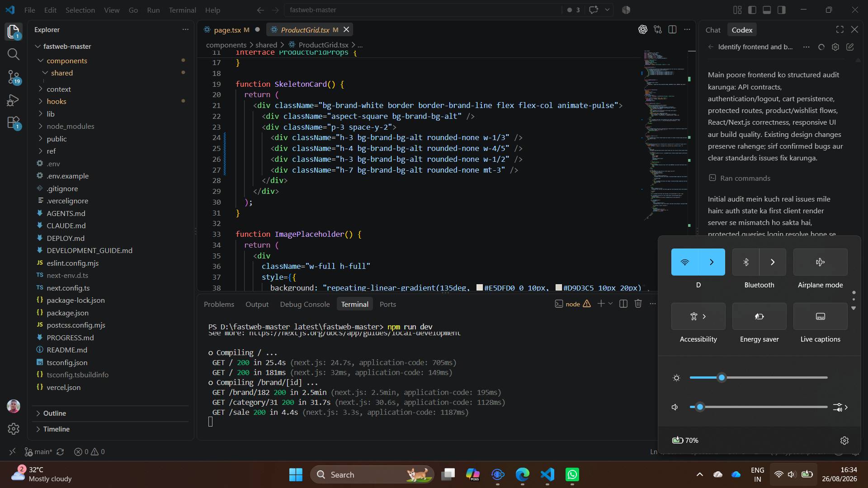This screenshot has width=868, height=488.
Task: Toggle Wi-Fi off in quick settings
Action: coord(684,262)
